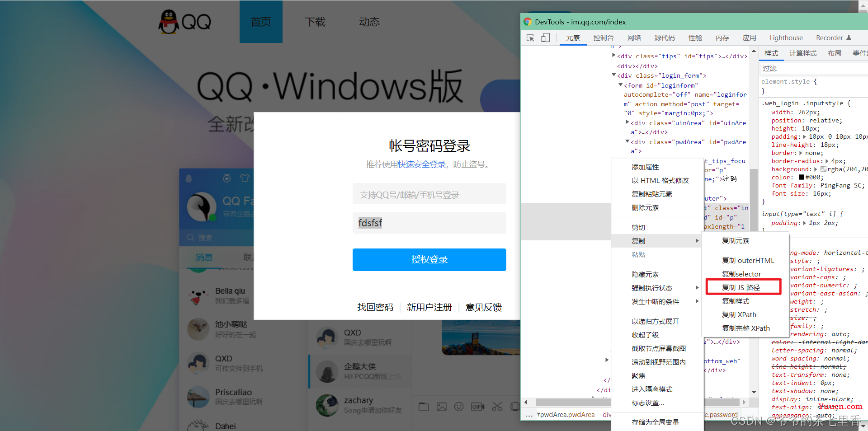The width and height of the screenshot is (868, 431).
Task: Click the element inspector arrow icon in DevTools
Action: (530, 38)
